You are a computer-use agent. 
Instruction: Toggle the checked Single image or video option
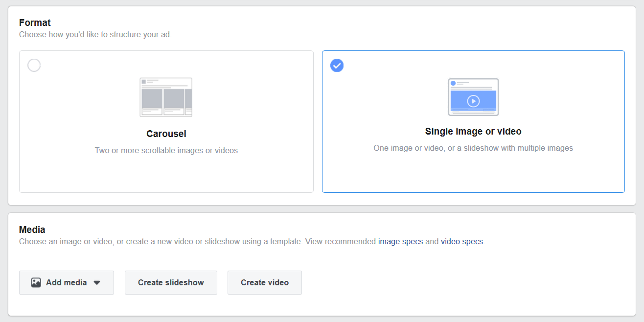tap(337, 65)
